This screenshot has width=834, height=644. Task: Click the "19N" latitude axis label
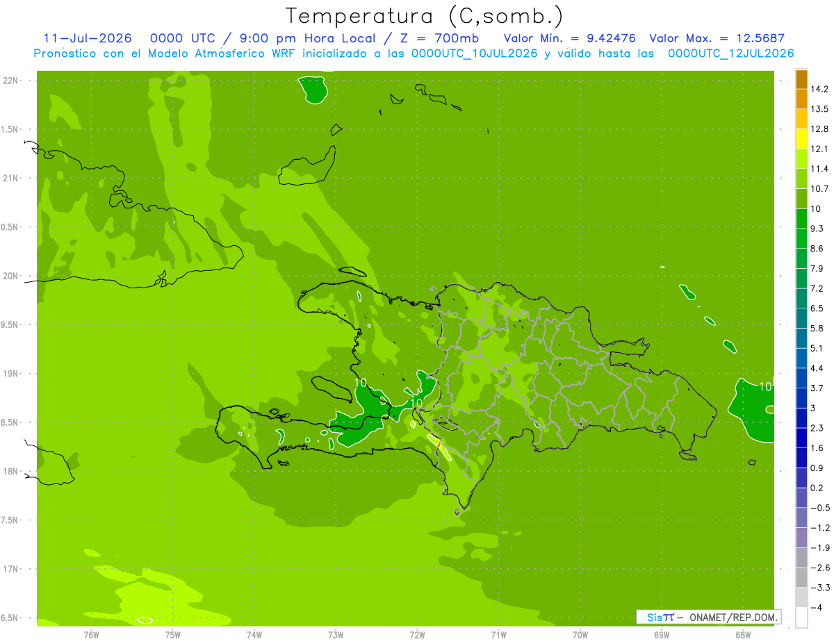point(10,374)
